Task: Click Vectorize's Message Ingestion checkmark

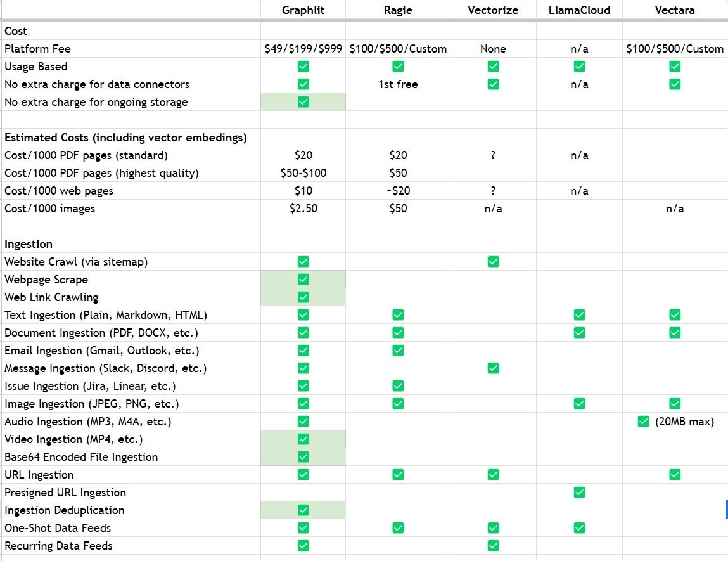Action: (493, 368)
